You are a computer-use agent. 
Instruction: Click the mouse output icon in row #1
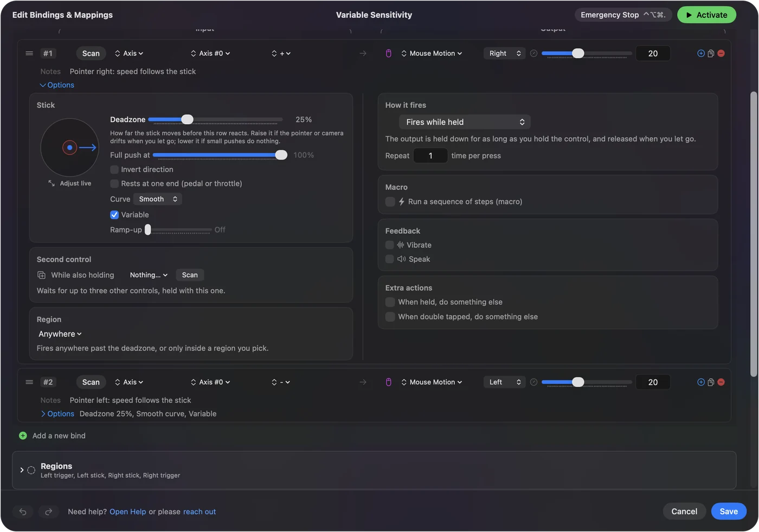[389, 53]
